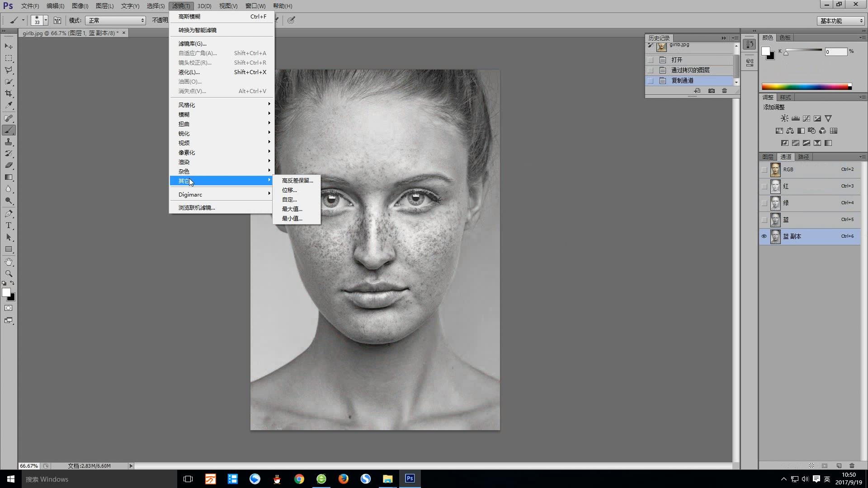Click the Brightness/Contrast adjustment icon
The image size is (868, 488).
pyautogui.click(x=784, y=118)
